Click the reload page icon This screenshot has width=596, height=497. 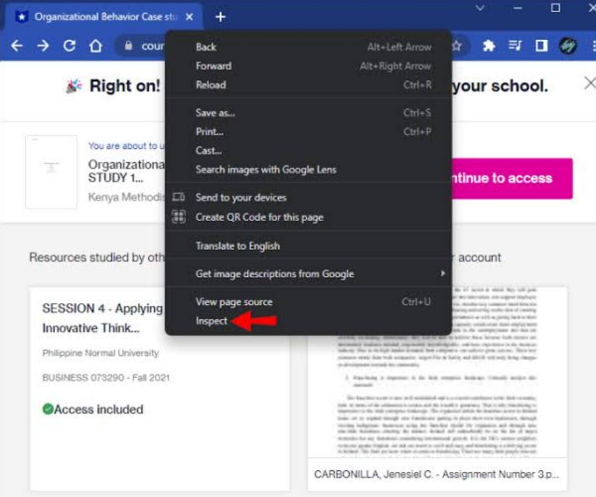click(69, 46)
